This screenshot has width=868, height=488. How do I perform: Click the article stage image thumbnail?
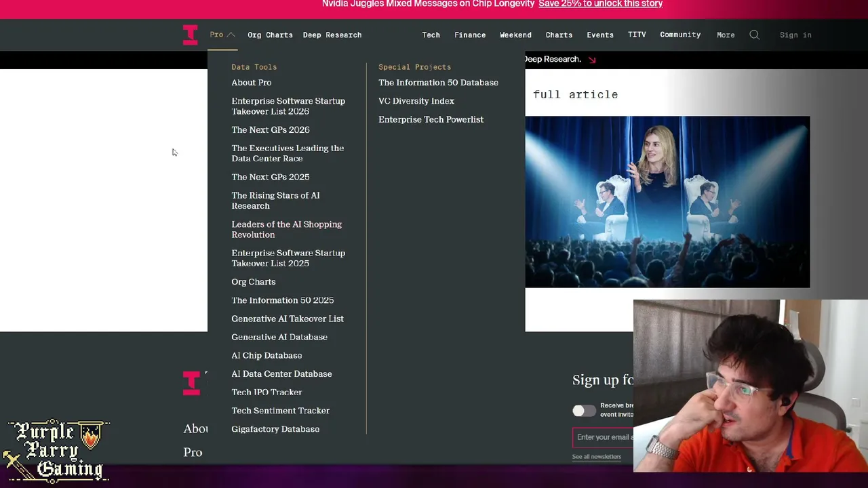[667, 202]
